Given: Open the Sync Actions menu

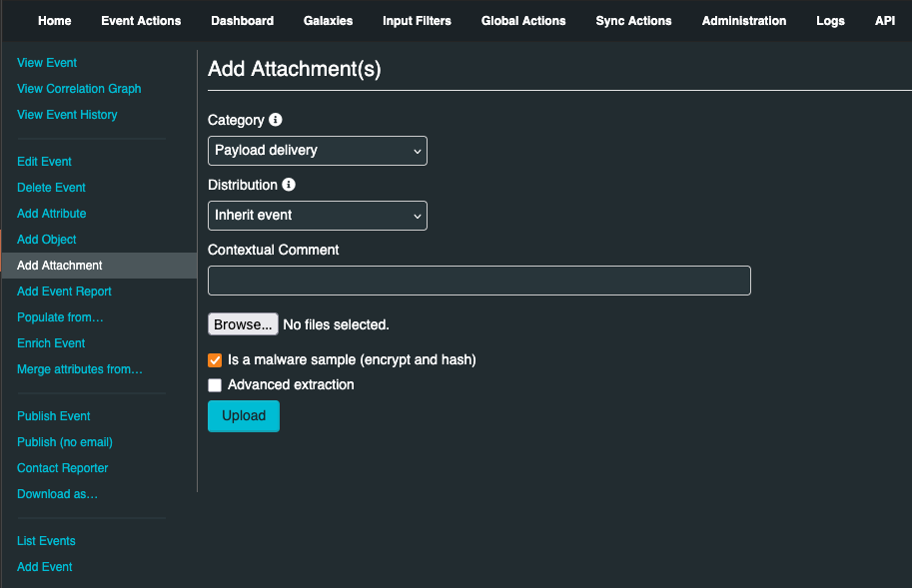Looking at the screenshot, I should coord(633,21).
